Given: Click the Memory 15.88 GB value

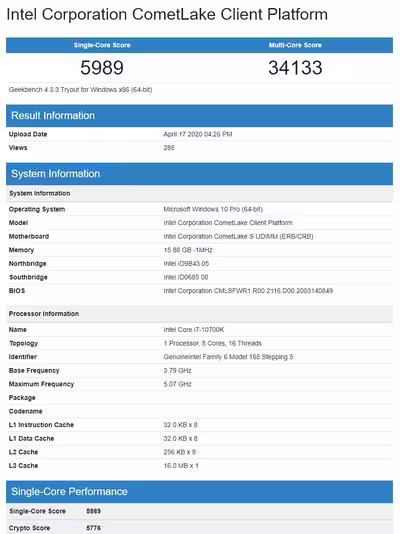Looking at the screenshot, I should click(188, 250).
